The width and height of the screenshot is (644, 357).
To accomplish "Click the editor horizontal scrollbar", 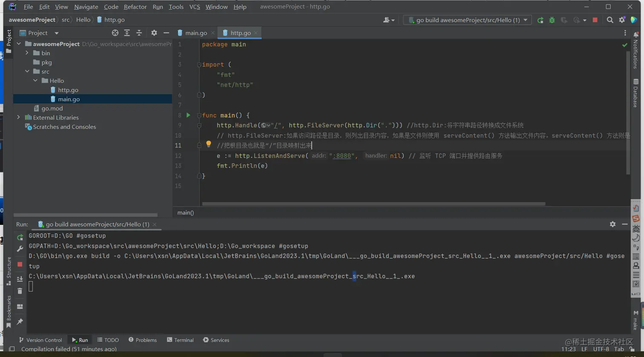I will pos(373,204).
